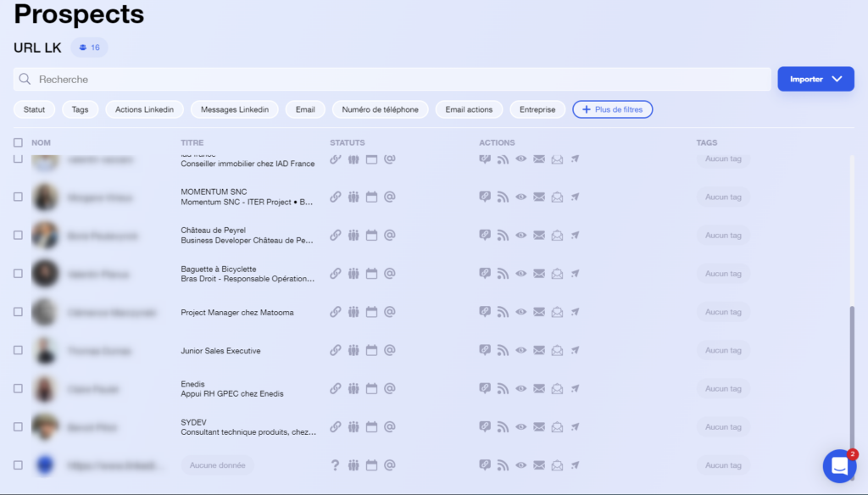Click the @ email status icon on Enedis row
This screenshot has width=868, height=495.
point(389,388)
